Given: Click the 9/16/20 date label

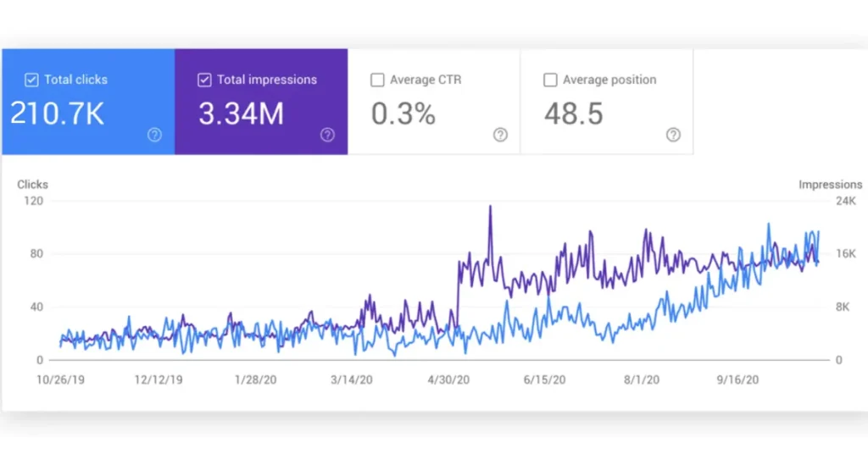Looking at the screenshot, I should coord(737,379).
